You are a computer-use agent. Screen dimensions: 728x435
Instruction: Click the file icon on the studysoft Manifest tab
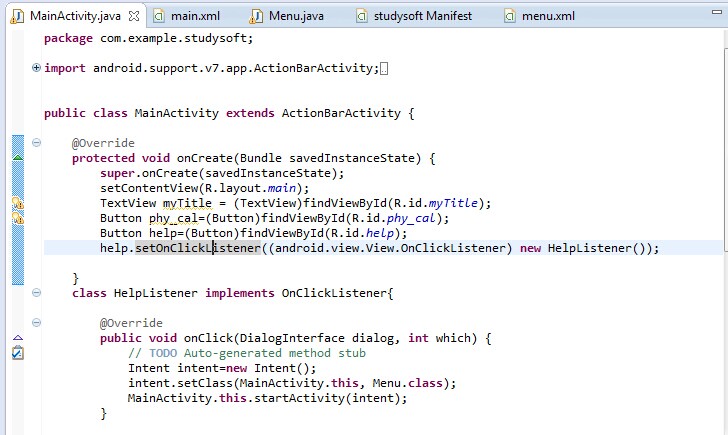tap(352, 16)
